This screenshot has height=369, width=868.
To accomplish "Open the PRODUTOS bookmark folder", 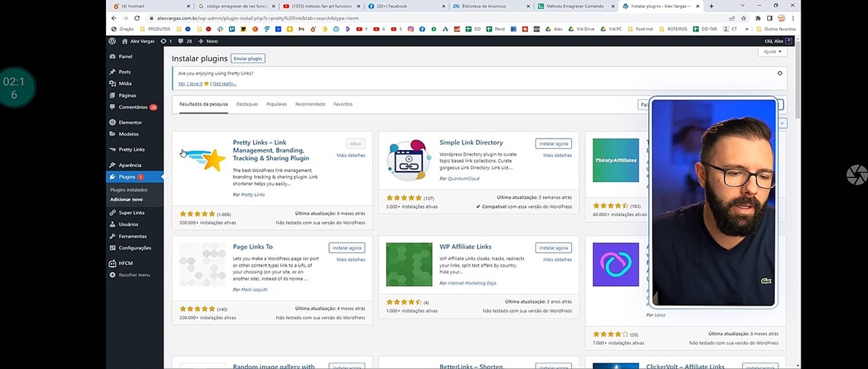I will point(155,29).
